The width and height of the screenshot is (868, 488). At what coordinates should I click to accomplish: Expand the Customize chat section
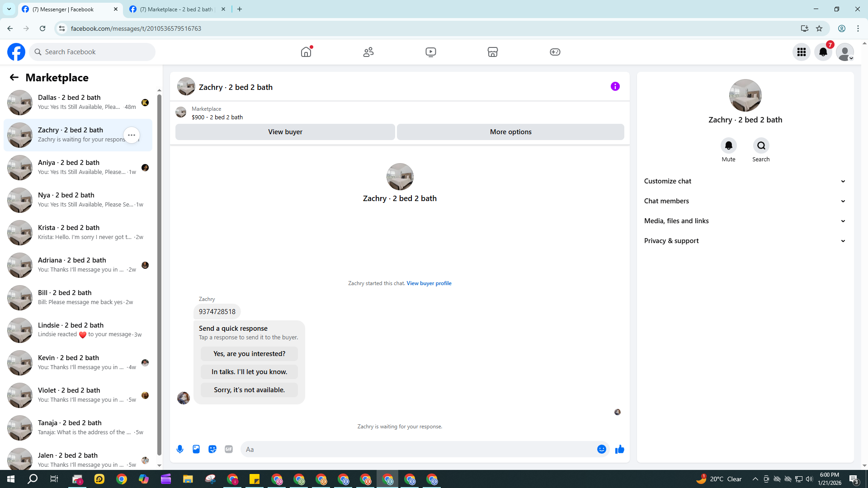click(x=745, y=181)
